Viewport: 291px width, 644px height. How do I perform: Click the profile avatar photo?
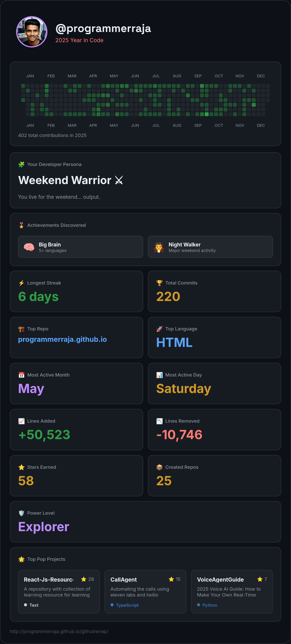tap(32, 32)
